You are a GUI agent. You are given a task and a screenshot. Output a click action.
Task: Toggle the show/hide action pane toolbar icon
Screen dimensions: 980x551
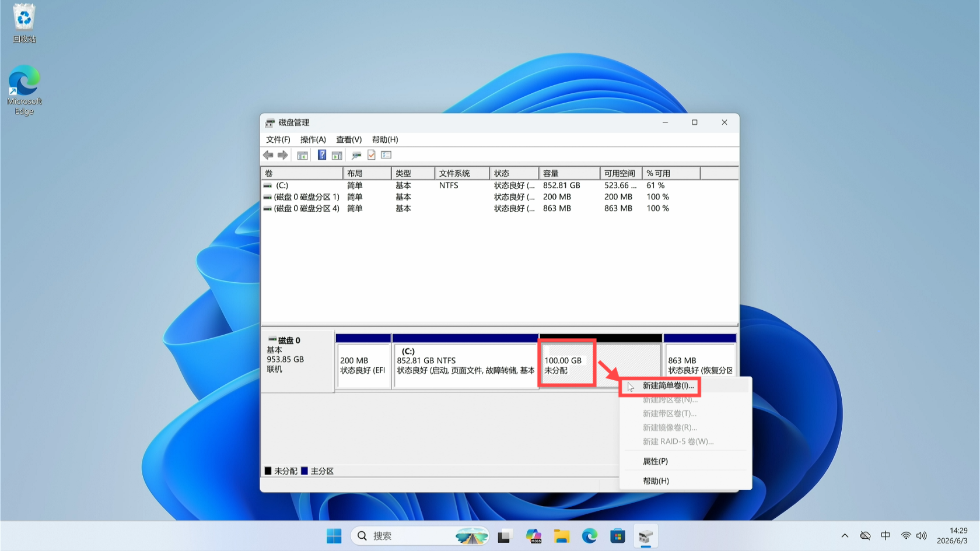[337, 155]
